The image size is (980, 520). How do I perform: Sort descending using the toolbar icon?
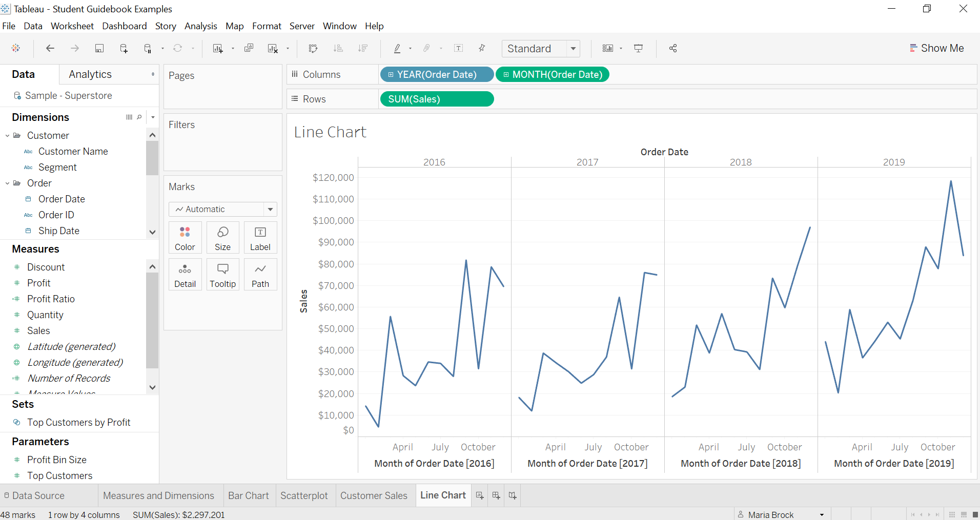click(x=363, y=48)
